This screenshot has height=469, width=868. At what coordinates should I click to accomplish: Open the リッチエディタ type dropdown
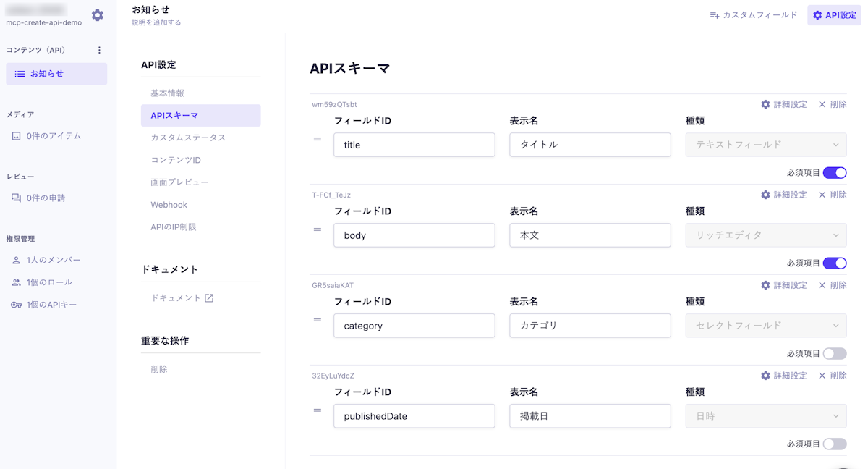(766, 235)
